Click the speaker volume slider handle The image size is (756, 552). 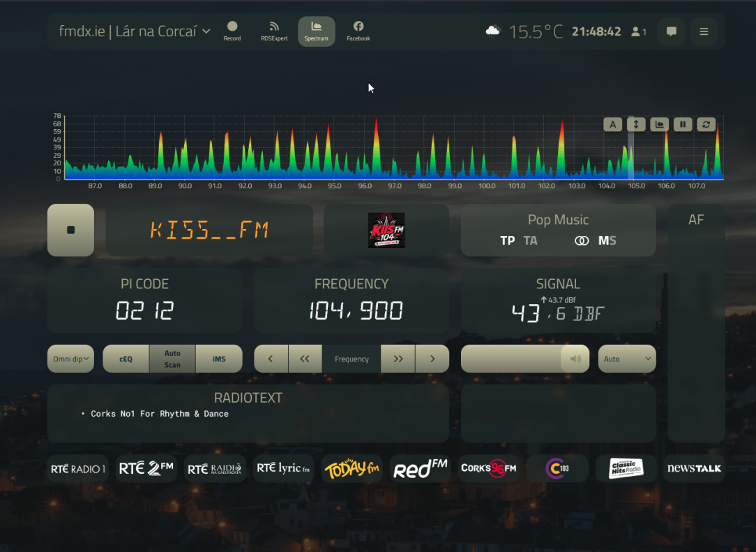coord(575,359)
